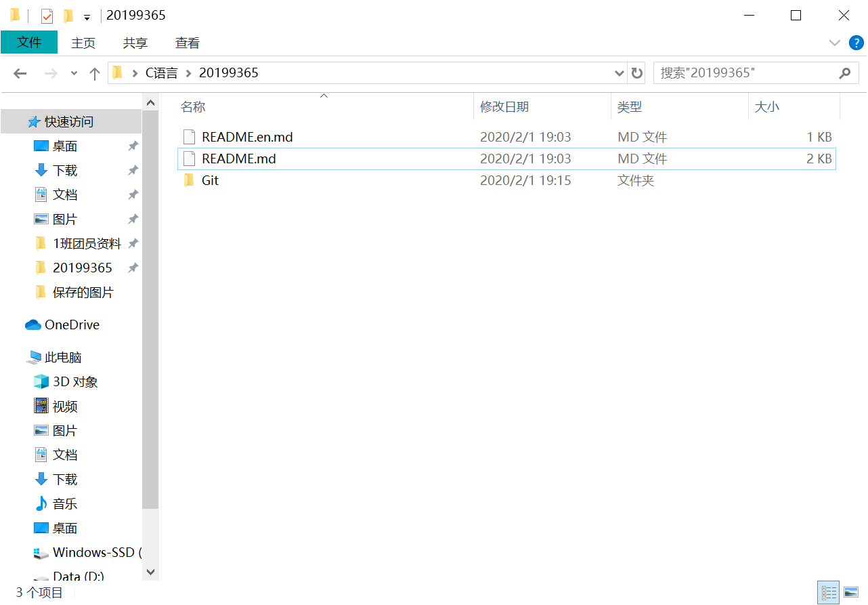Open 下载 under 此电脑
Viewport: 868px width, 605px height.
coord(65,480)
